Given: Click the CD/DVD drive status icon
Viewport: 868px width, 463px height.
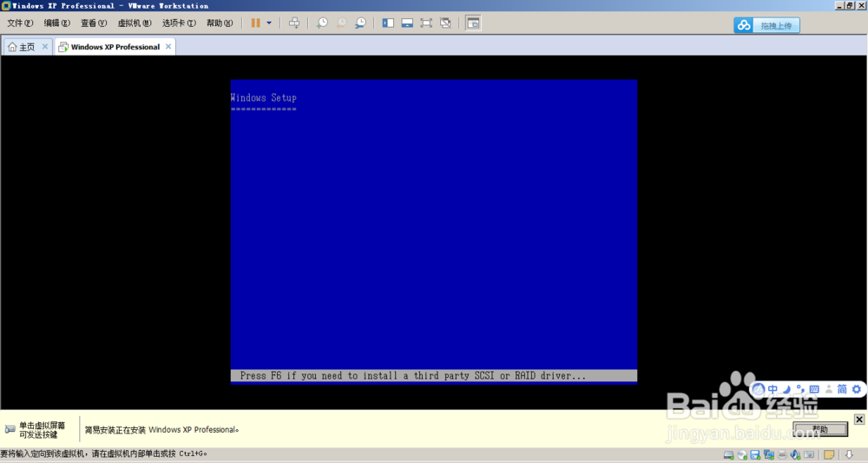Looking at the screenshot, I should coord(742,454).
